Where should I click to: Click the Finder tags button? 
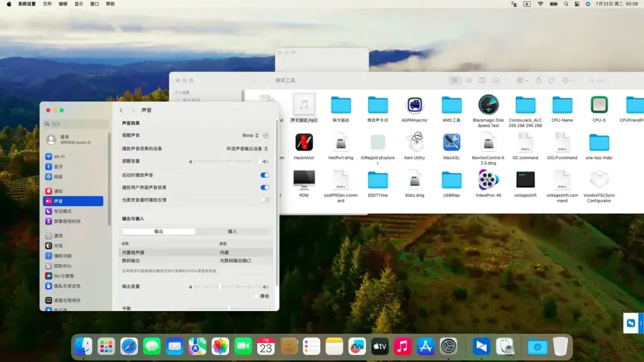552,80
